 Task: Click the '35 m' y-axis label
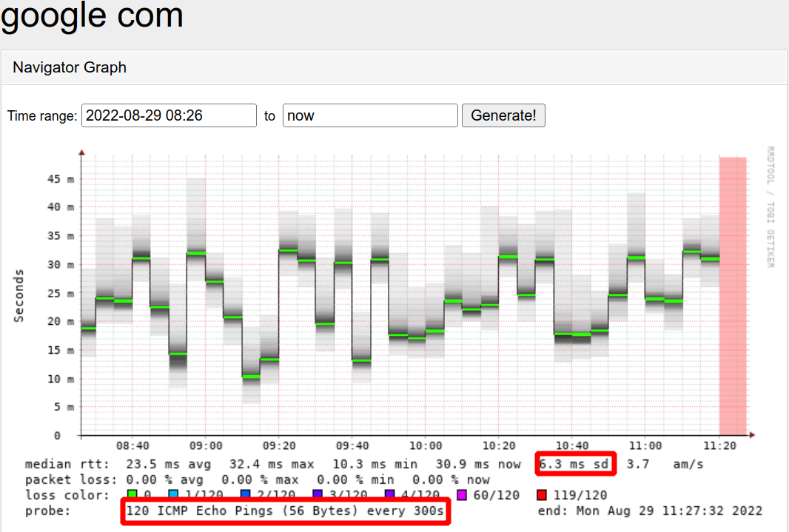pos(61,236)
